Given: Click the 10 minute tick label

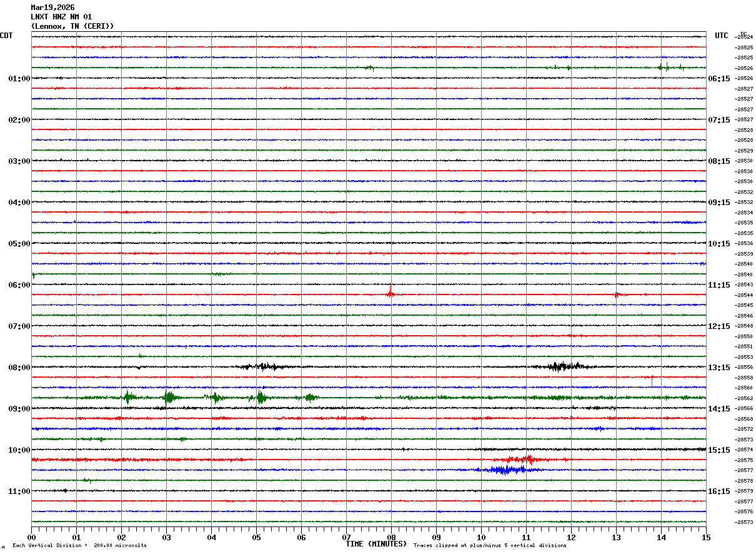Looking at the screenshot, I should [481, 538].
